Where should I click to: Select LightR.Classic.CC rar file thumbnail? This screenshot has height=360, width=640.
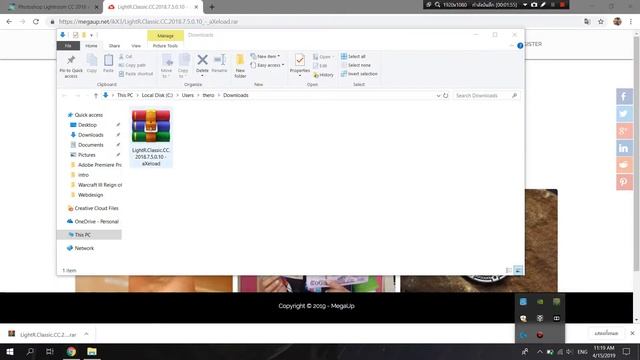click(151, 138)
